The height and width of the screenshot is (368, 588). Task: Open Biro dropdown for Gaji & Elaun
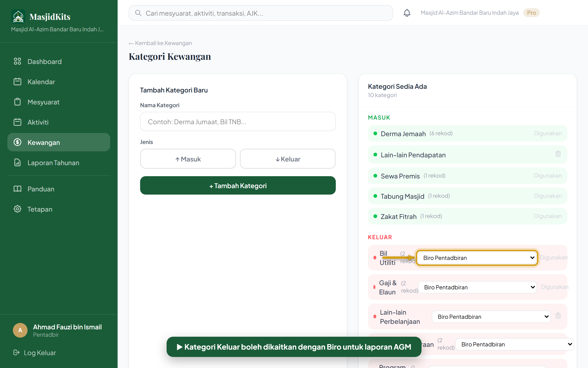click(478, 287)
